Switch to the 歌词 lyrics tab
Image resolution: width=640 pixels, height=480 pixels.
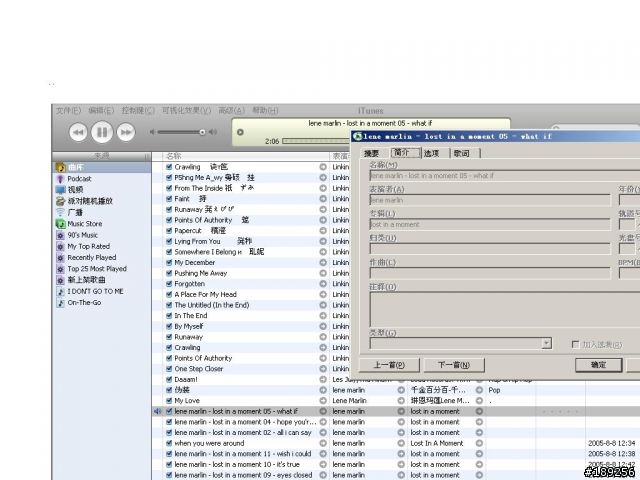click(462, 153)
